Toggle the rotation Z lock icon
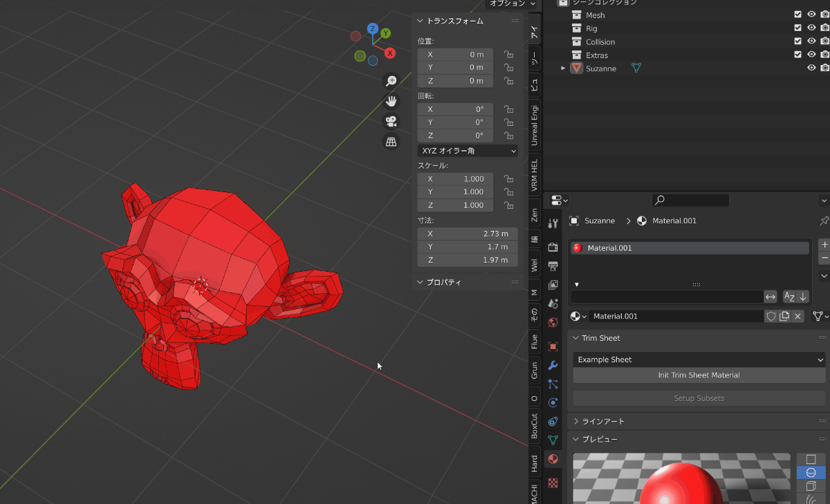 coord(508,136)
